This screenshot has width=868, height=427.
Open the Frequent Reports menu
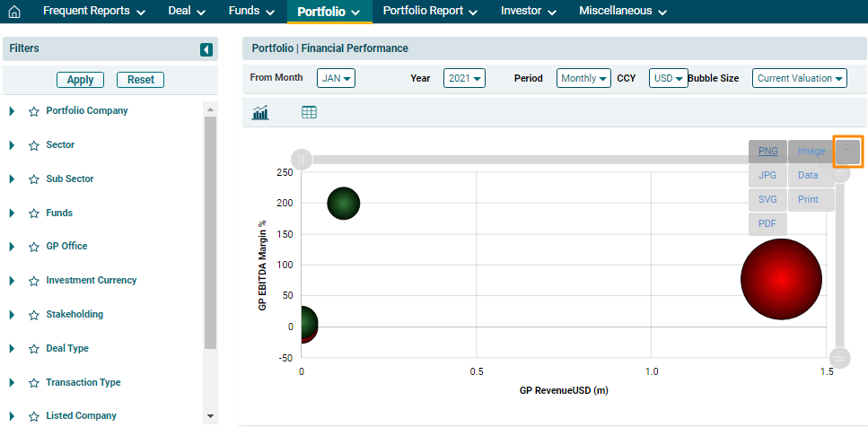tap(93, 12)
